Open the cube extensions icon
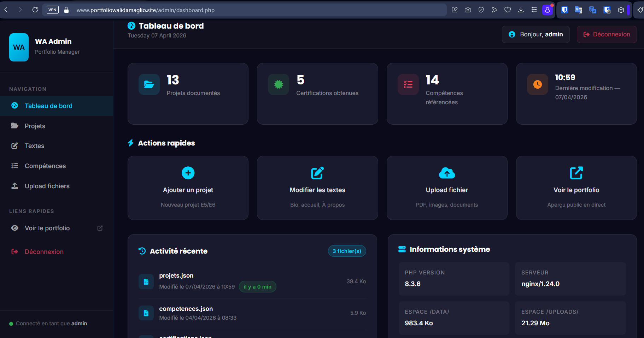This screenshot has height=338, width=644. (x=621, y=10)
